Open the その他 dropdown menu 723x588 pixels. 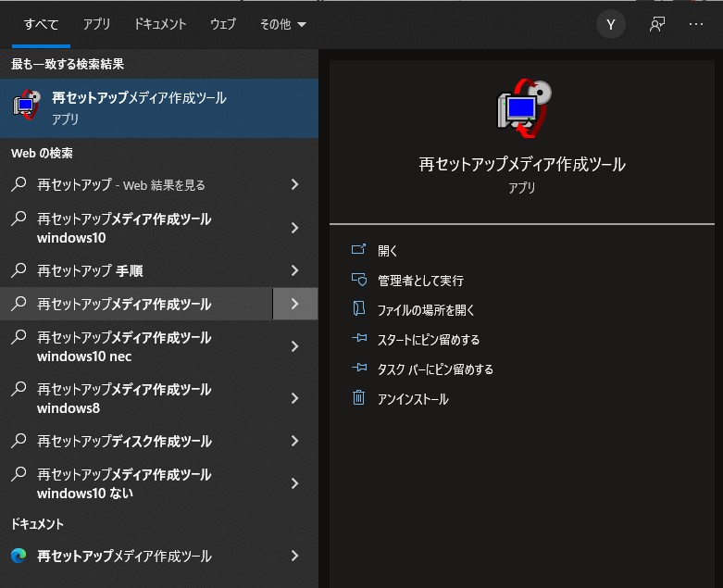pyautogui.click(x=282, y=24)
